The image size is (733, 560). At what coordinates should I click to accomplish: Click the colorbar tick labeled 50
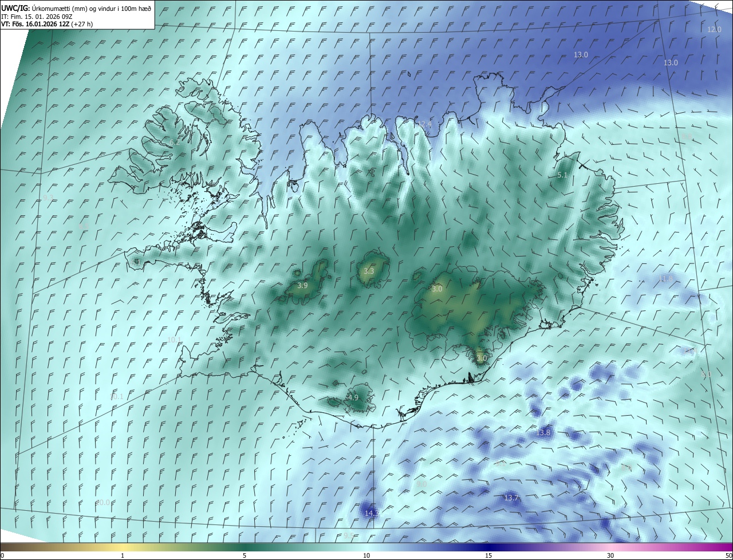tap(728, 555)
